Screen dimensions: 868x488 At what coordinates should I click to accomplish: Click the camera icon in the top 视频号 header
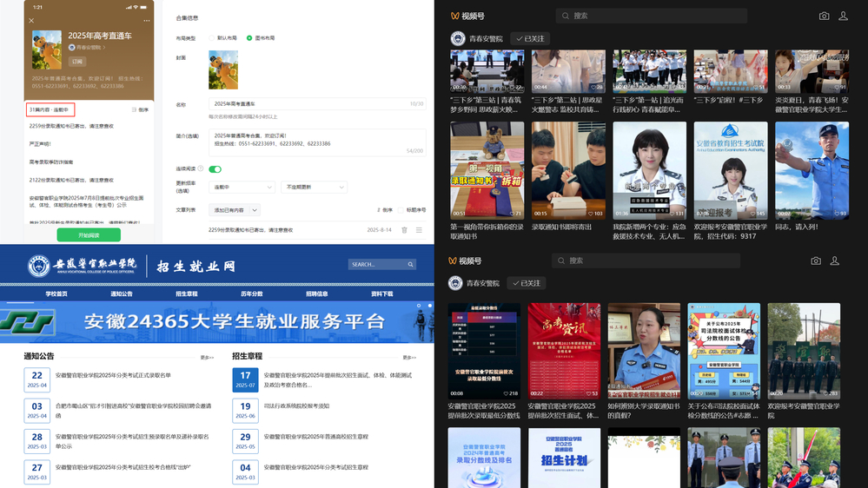pos(824,16)
